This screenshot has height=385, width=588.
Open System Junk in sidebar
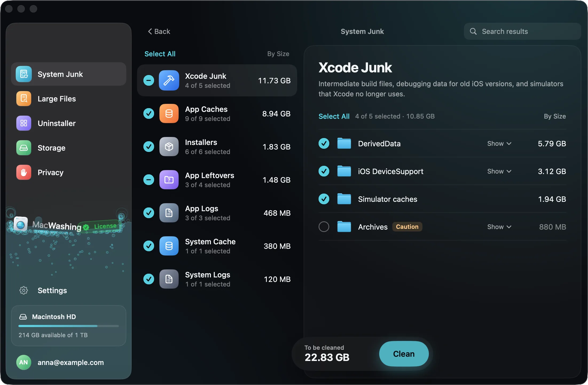(x=69, y=74)
